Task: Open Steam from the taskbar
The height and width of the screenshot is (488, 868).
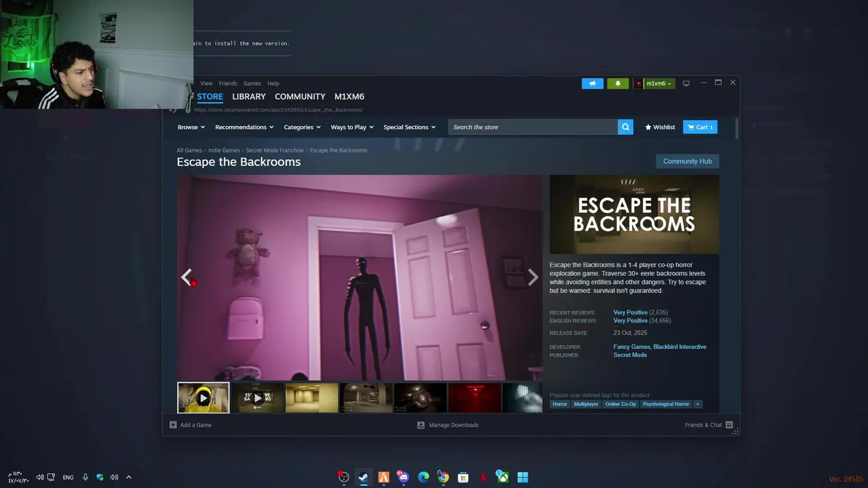Action: coord(363,477)
